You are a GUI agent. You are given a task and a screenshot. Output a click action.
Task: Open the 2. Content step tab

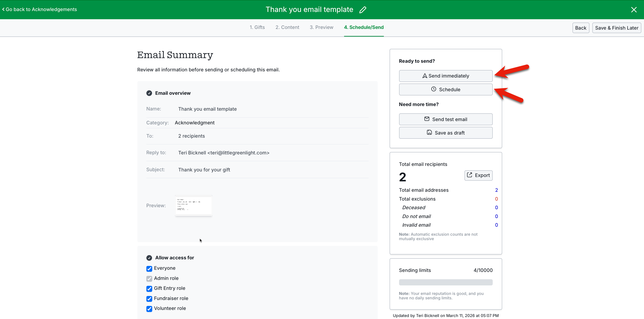pyautogui.click(x=287, y=27)
